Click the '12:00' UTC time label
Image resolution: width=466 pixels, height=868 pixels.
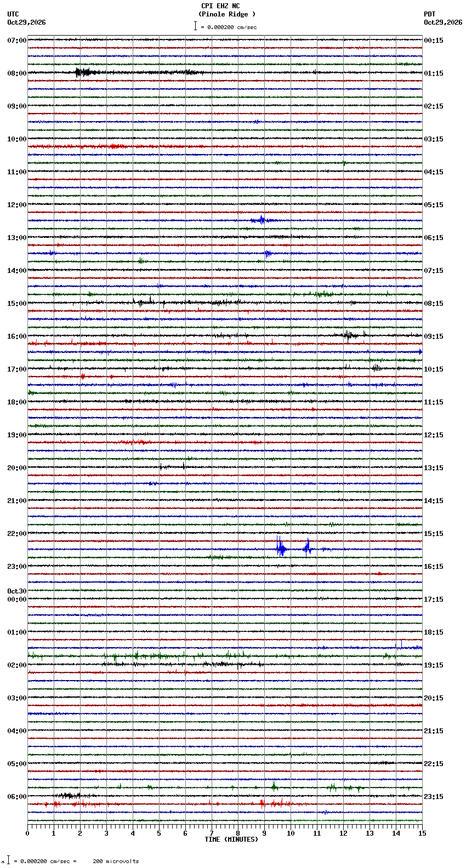17,205
